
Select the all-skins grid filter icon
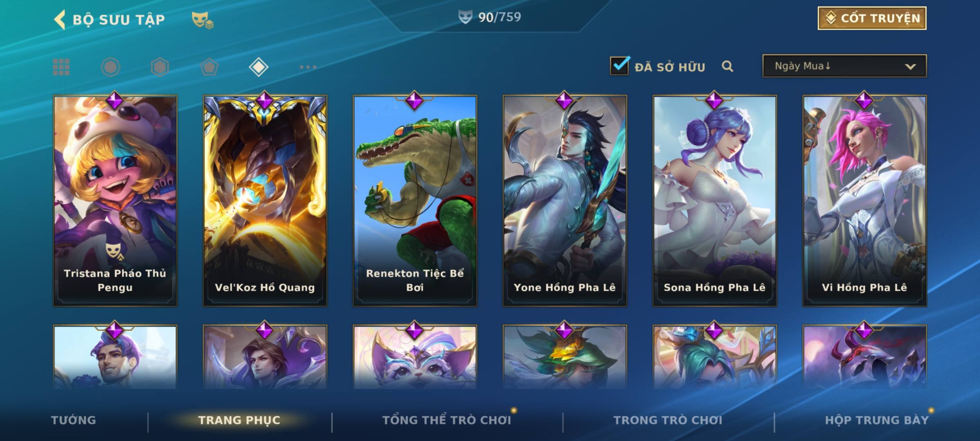tap(61, 67)
